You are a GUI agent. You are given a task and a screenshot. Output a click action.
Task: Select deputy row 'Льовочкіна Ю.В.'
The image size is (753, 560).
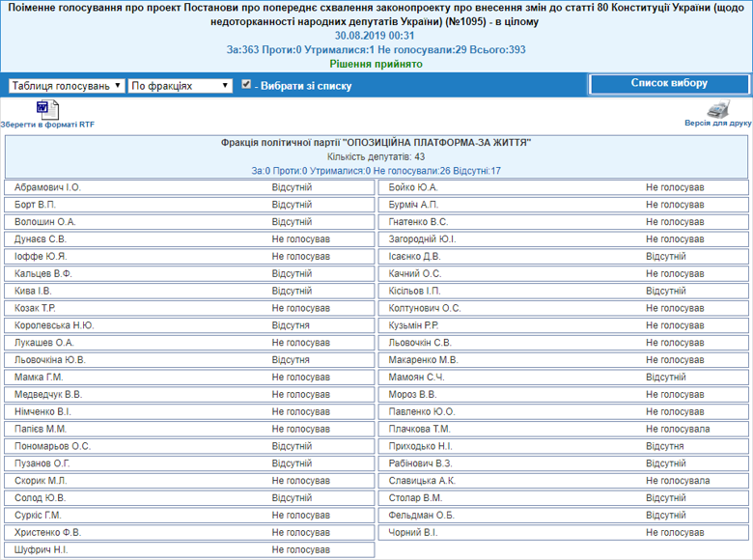[x=189, y=360]
